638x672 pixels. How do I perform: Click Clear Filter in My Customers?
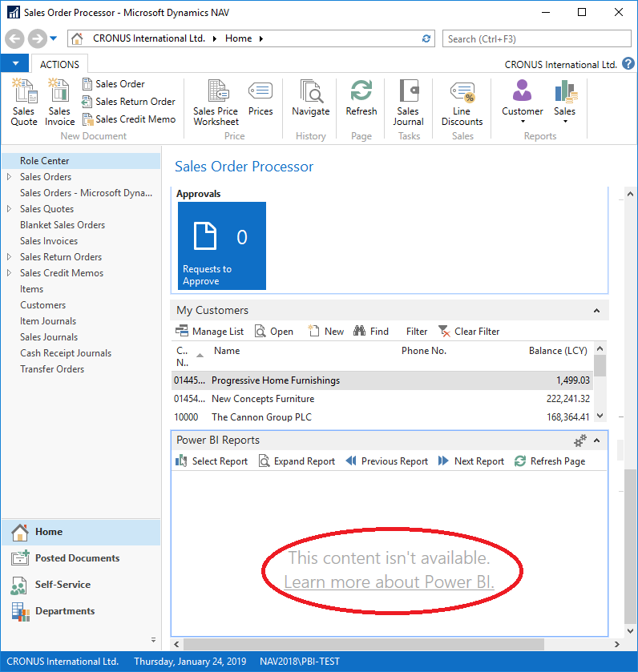[x=469, y=332]
